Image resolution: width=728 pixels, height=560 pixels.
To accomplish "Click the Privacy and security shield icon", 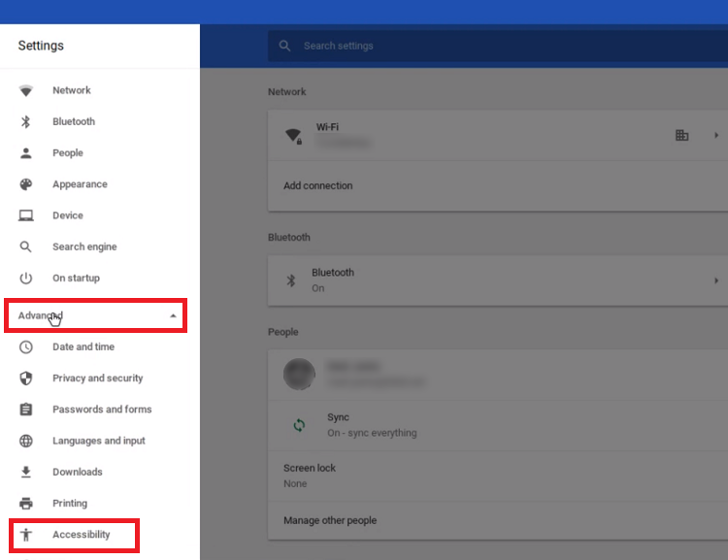I will point(26,378).
